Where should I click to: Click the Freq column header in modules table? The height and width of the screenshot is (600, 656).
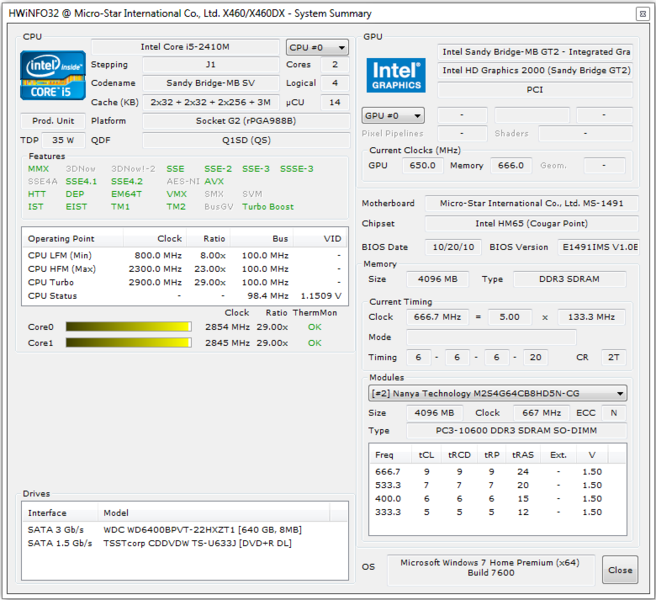point(391,455)
